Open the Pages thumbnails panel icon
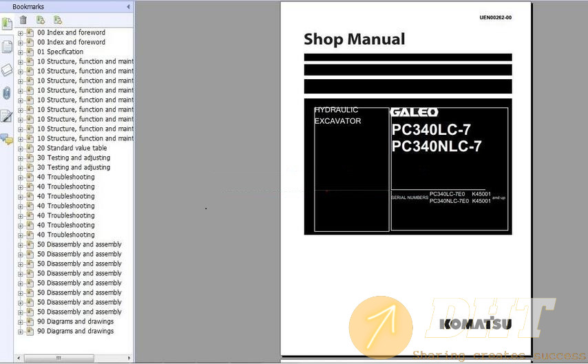The height and width of the screenshot is (364, 588). [x=7, y=47]
